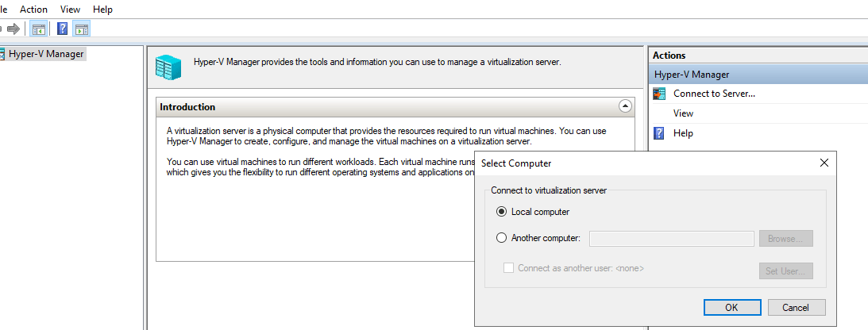The image size is (868, 330).
Task: Open the toolbar Help question-mark icon
Action: tap(63, 29)
